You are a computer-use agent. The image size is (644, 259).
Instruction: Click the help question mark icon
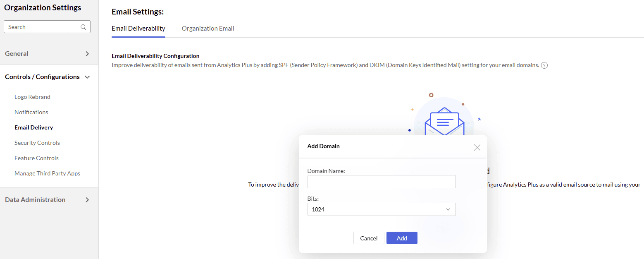click(x=544, y=65)
